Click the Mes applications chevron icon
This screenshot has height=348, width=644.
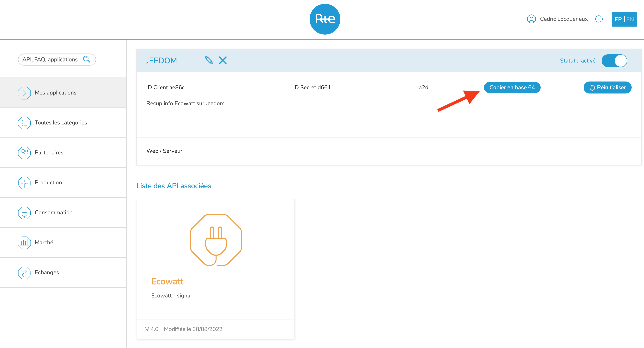click(24, 93)
